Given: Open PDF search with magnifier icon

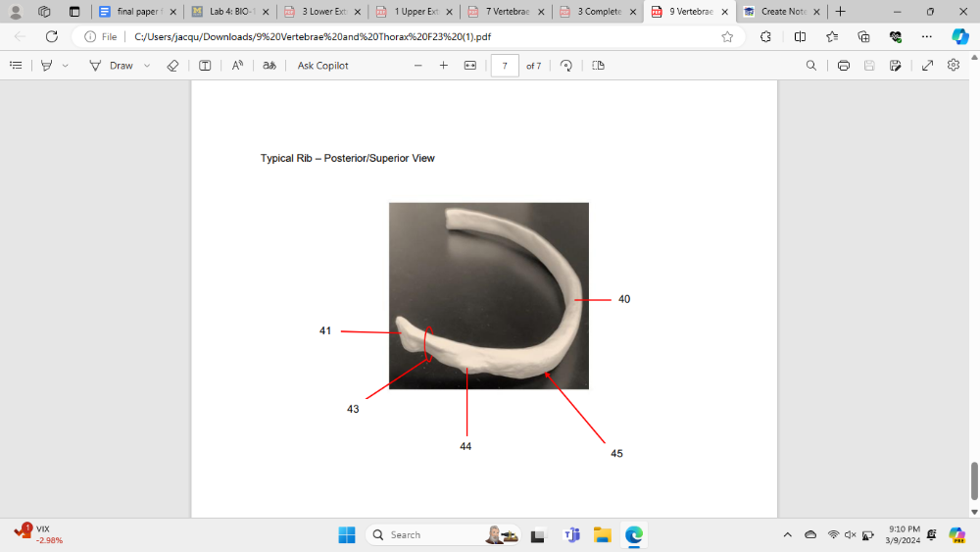Looking at the screenshot, I should (x=810, y=66).
